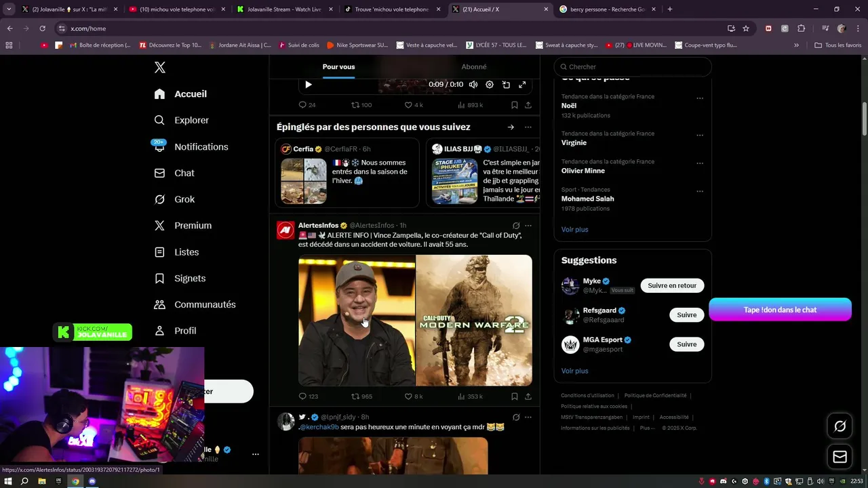Image resolution: width=868 pixels, height=488 pixels.
Task: Repost AlertesInfos post with 965 reposts
Action: [361, 396]
